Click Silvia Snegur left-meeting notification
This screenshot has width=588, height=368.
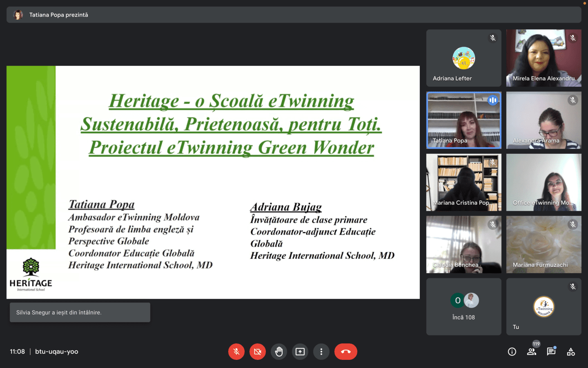pos(80,312)
